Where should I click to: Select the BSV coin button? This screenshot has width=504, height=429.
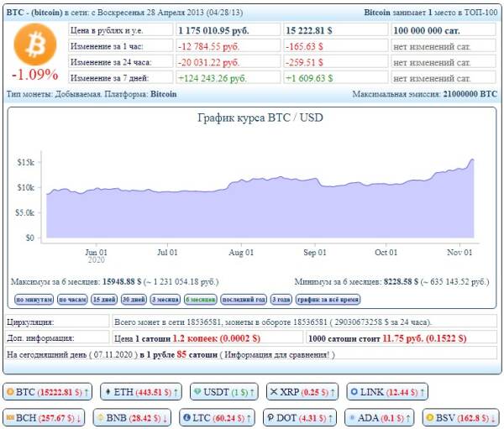[461, 417]
